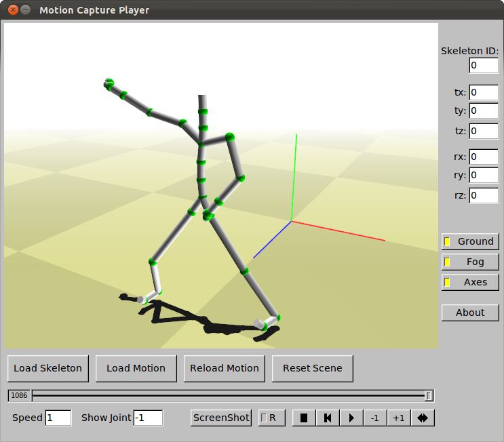Click Load Skeleton button
504x442 pixels.
48,368
